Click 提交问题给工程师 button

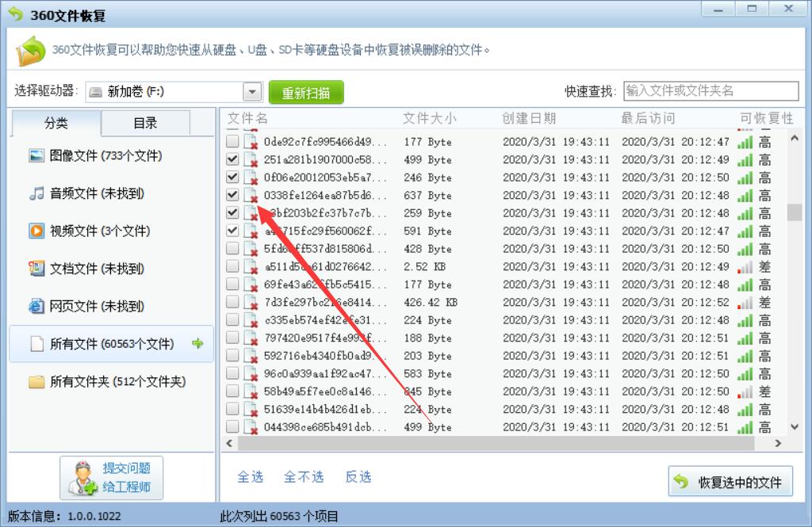[111, 478]
